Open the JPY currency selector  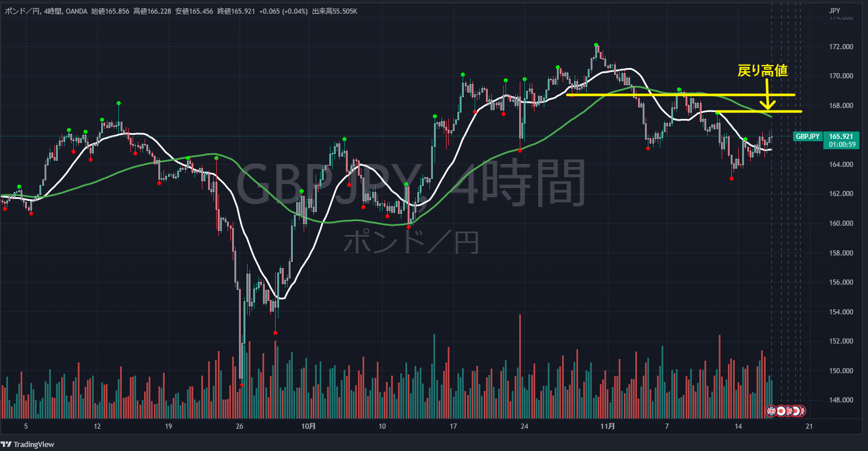pos(834,11)
